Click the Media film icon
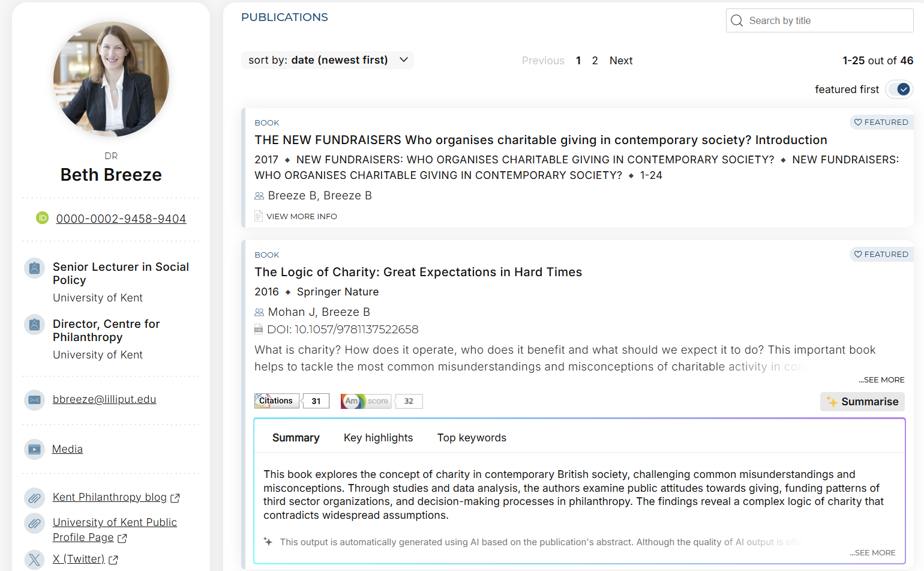The width and height of the screenshot is (924, 571). tap(34, 449)
